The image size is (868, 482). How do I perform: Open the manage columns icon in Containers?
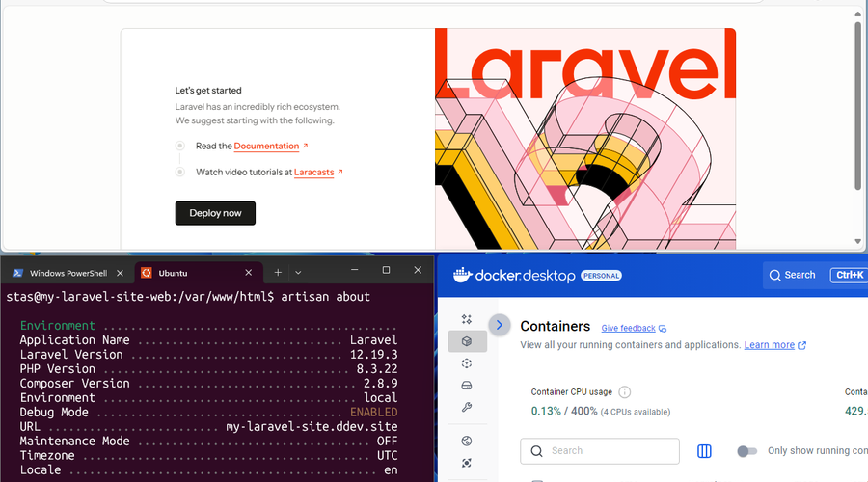(x=704, y=451)
